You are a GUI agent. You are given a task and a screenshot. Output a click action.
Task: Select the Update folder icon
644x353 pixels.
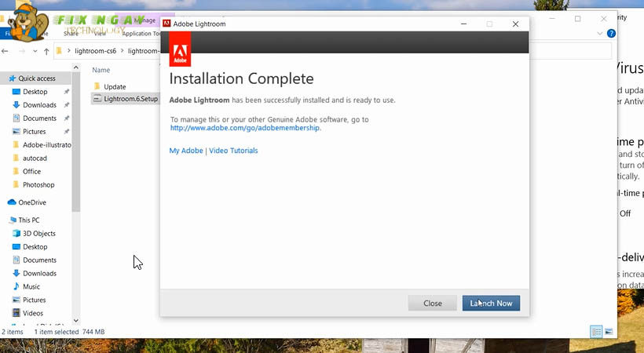coord(97,86)
